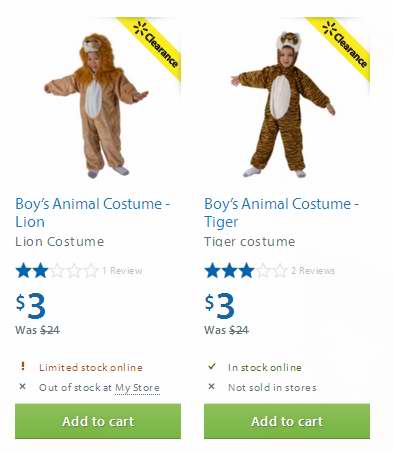Click the Lion costume $3 price
Image resolution: width=393 pixels, height=453 pixels.
[x=31, y=306]
